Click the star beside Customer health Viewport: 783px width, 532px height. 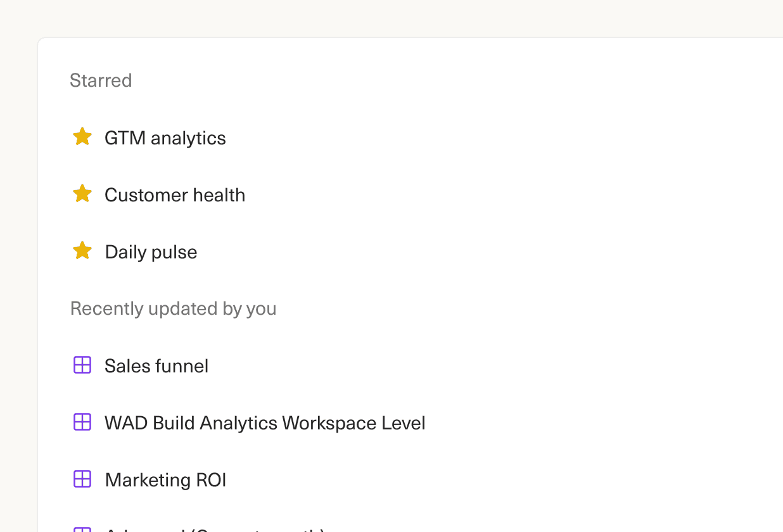pyautogui.click(x=82, y=194)
